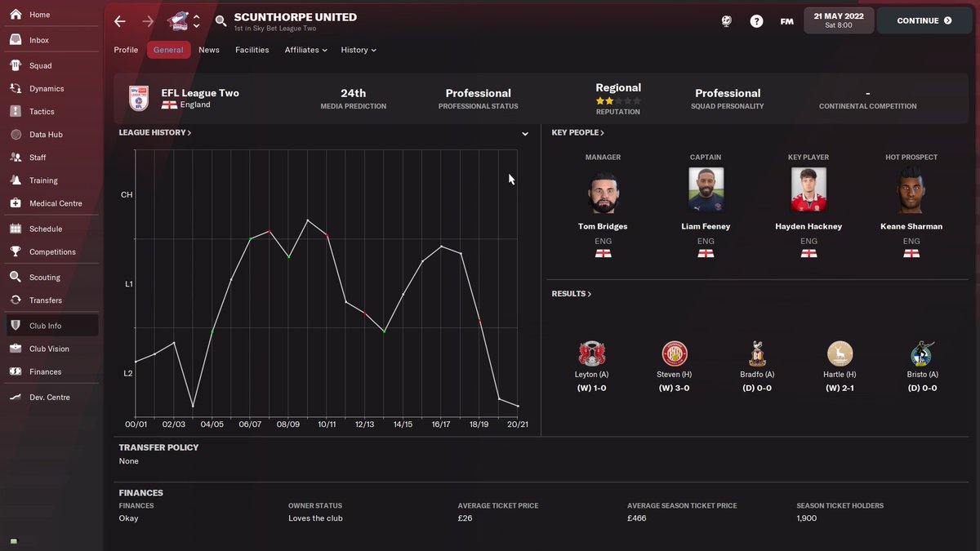Open key player Hayden Hackney profile

tap(808, 226)
